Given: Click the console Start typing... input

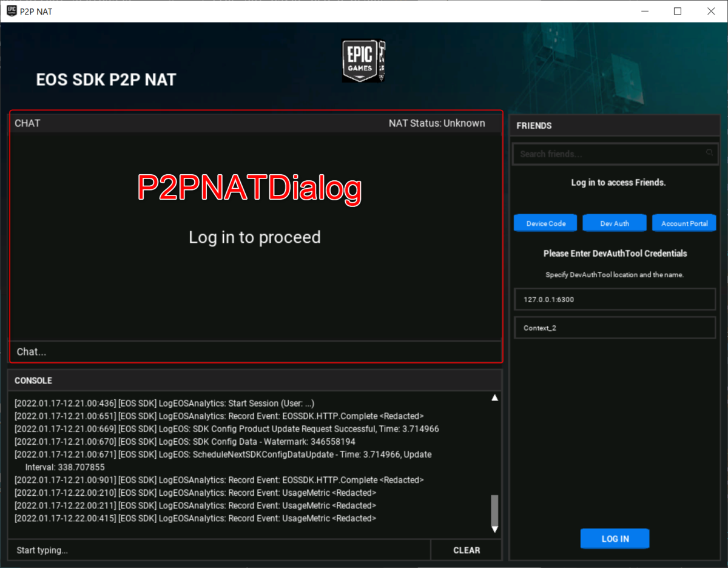Looking at the screenshot, I should pos(219,550).
